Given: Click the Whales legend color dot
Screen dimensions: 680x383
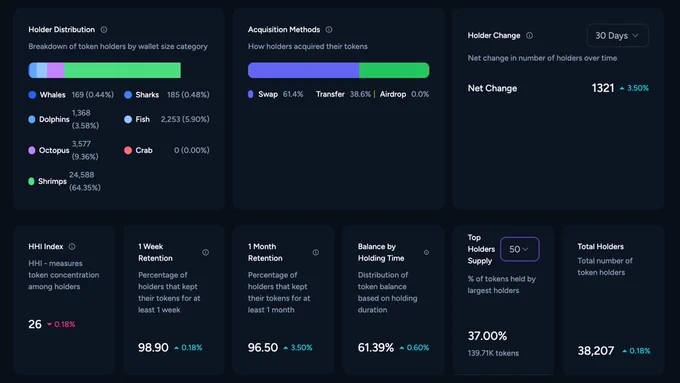Looking at the screenshot, I should tap(32, 95).
